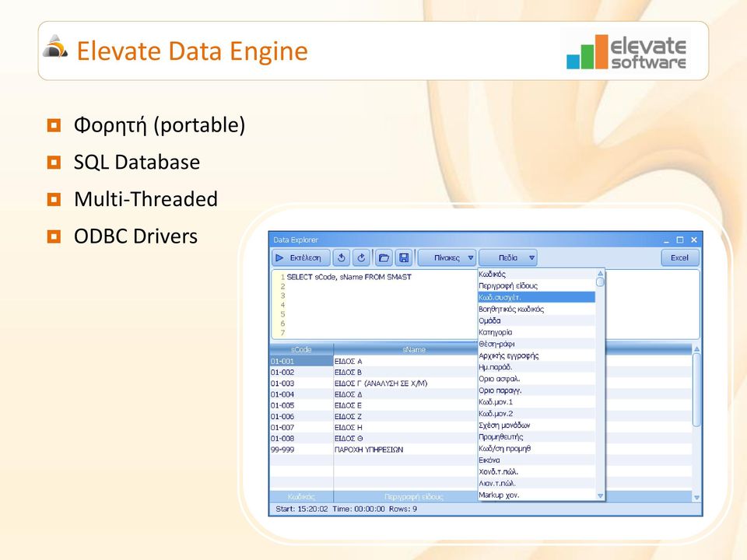Click the sName column header
The width and height of the screenshot is (747, 560).
click(x=413, y=349)
